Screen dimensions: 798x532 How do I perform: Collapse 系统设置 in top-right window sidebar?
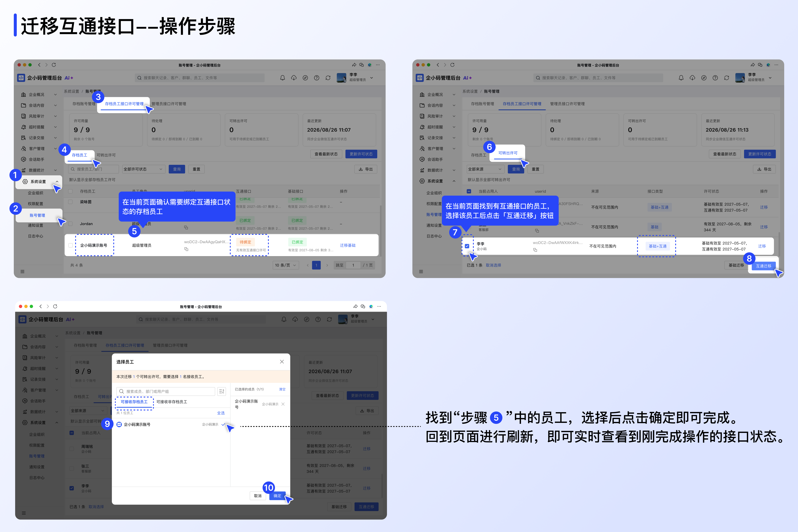coord(438,181)
